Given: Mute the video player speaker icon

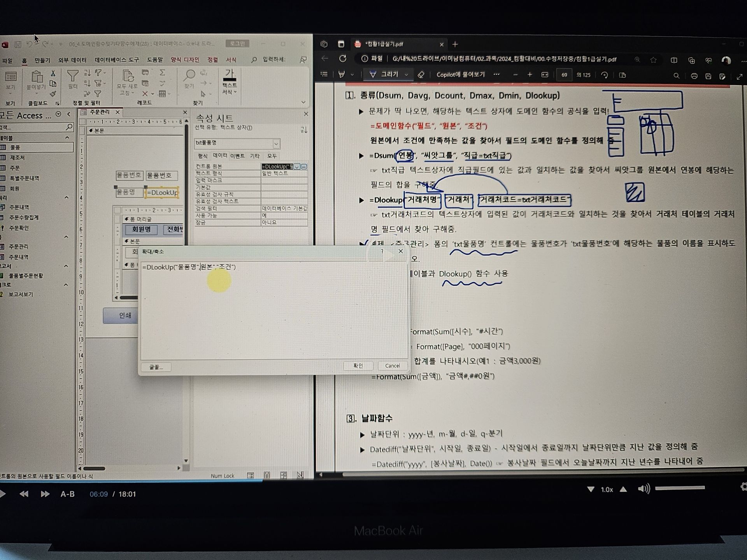Looking at the screenshot, I should (644, 489).
